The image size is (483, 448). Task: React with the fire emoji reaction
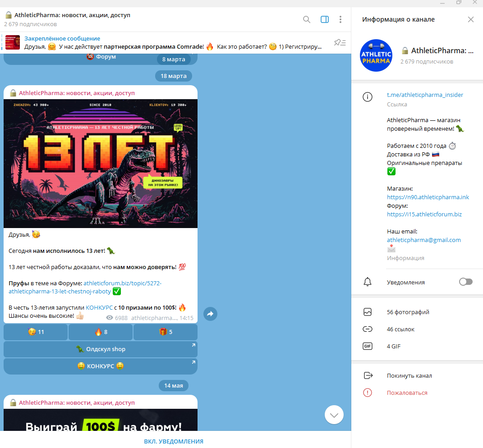[101, 332]
